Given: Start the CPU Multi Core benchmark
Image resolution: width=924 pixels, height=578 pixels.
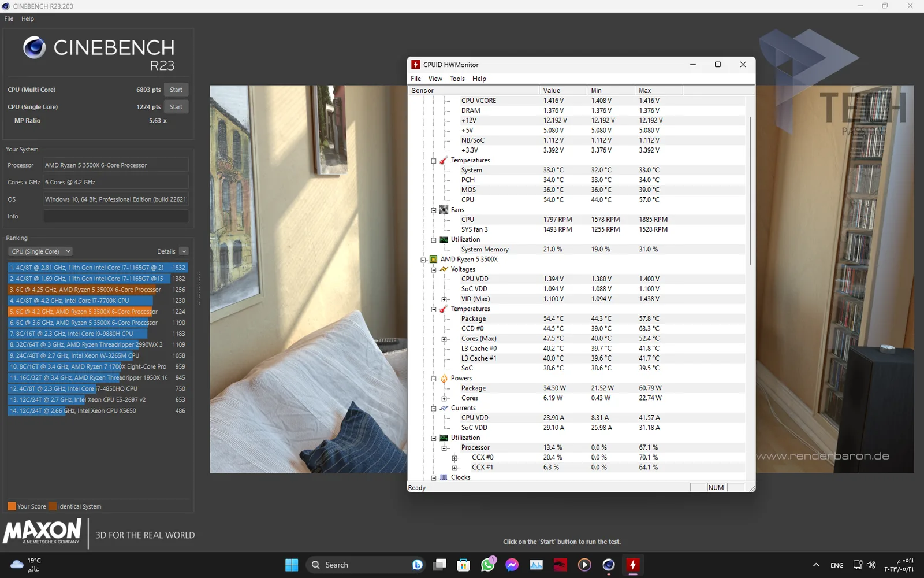Looking at the screenshot, I should 176,90.
